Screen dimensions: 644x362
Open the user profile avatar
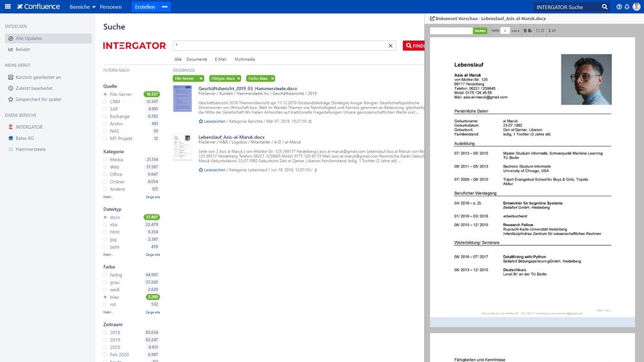click(637, 6)
